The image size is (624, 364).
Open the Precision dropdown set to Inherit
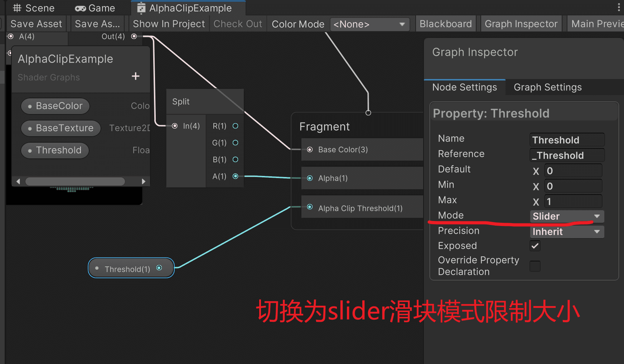click(x=567, y=232)
